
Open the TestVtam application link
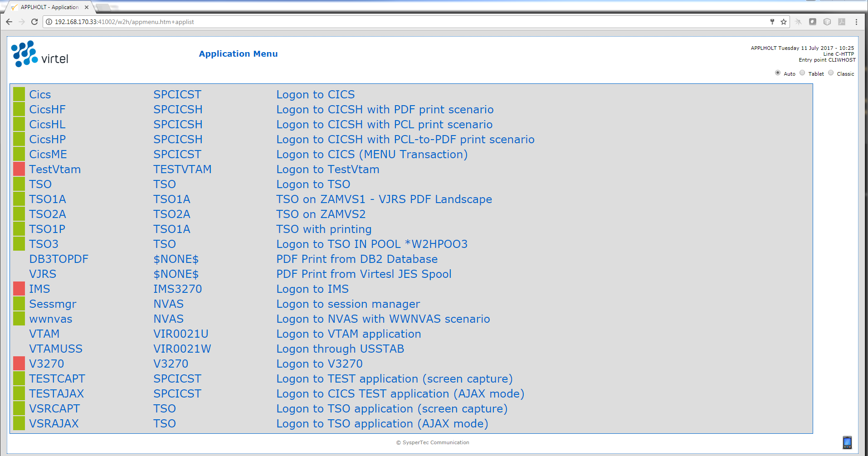coord(55,169)
